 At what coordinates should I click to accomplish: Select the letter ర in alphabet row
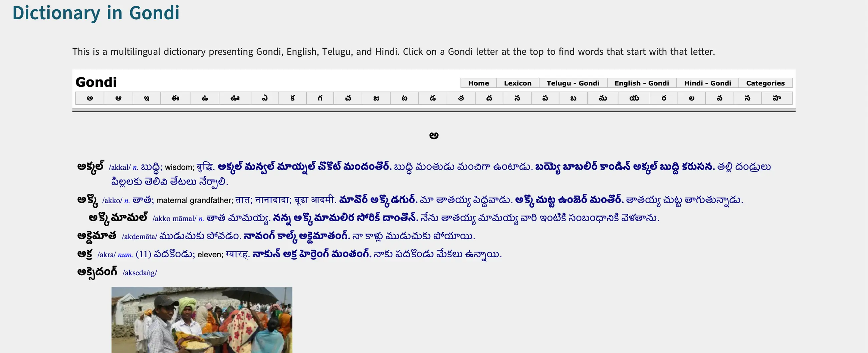click(664, 98)
